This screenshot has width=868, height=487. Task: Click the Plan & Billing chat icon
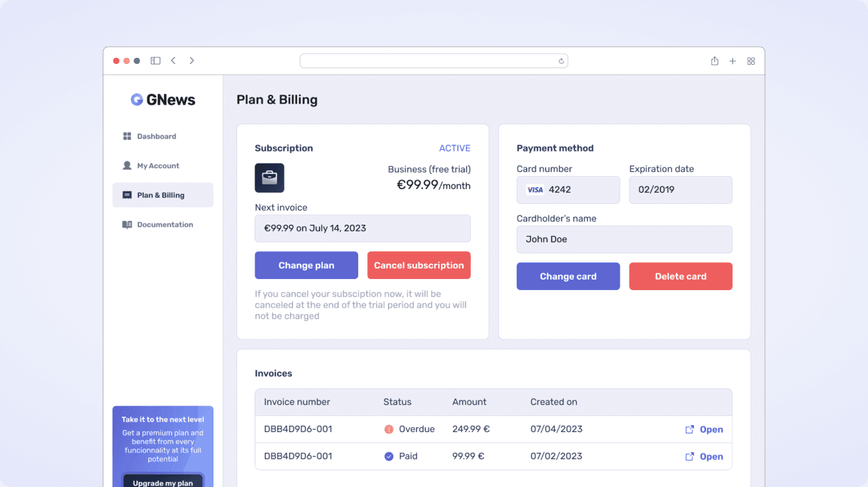tap(127, 195)
